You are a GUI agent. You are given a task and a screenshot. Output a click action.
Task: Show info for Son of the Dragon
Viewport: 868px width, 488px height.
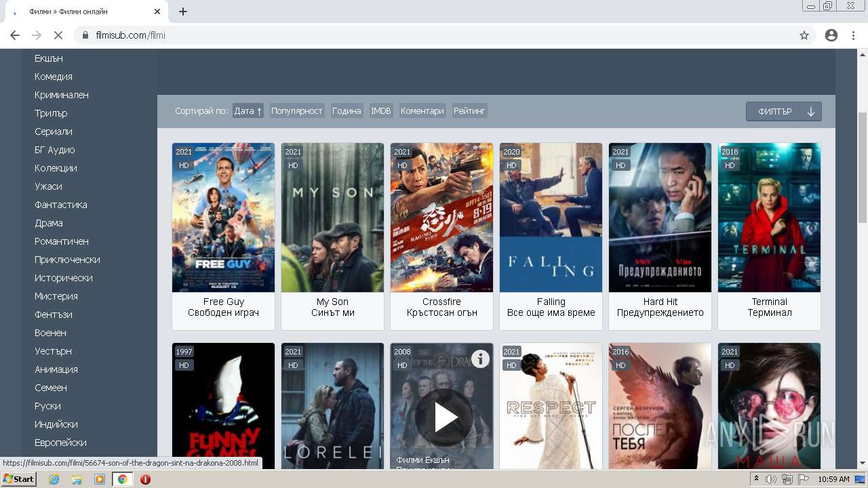[480, 359]
